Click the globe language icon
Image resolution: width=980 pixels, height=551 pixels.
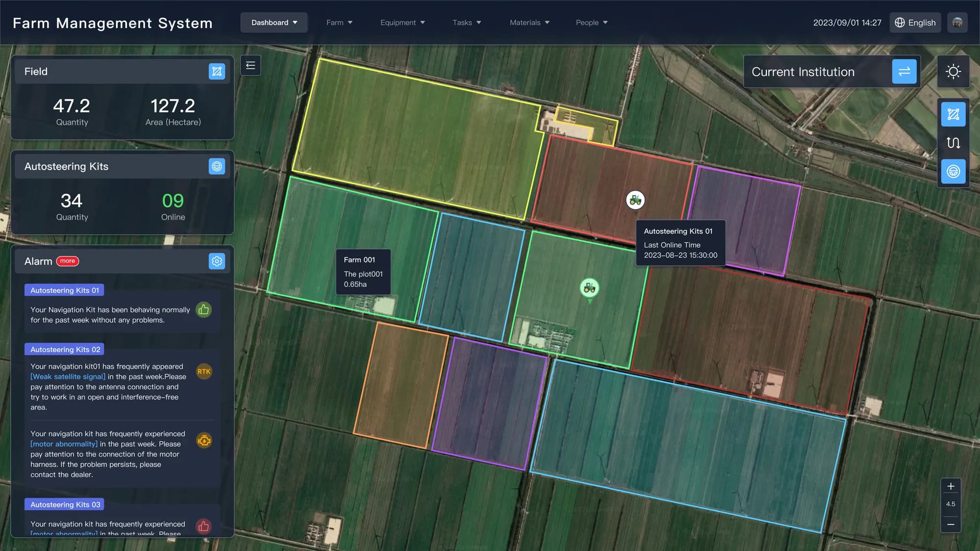coord(900,23)
